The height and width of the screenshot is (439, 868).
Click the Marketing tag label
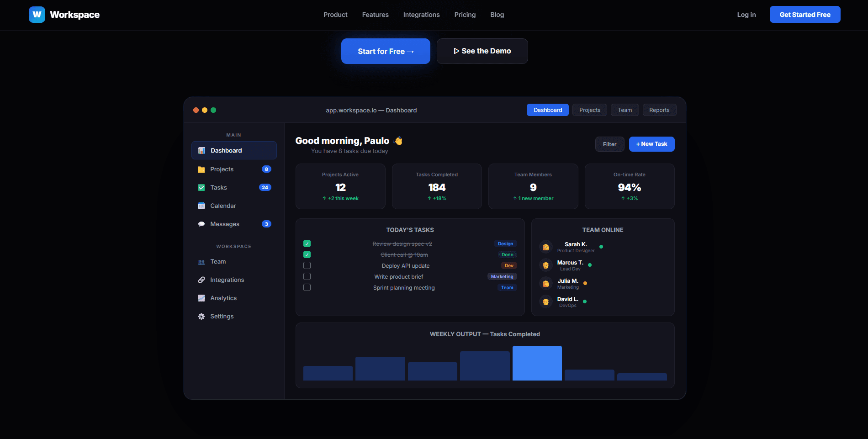tap(502, 276)
